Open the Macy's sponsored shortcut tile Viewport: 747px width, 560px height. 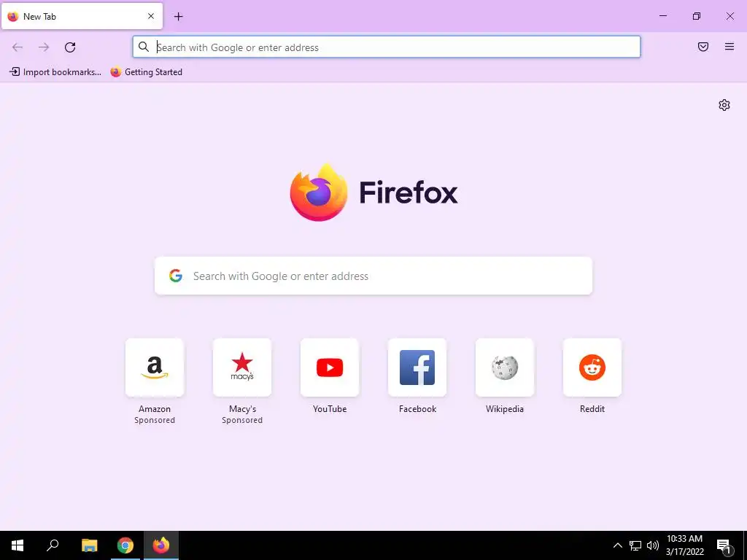[242, 367]
